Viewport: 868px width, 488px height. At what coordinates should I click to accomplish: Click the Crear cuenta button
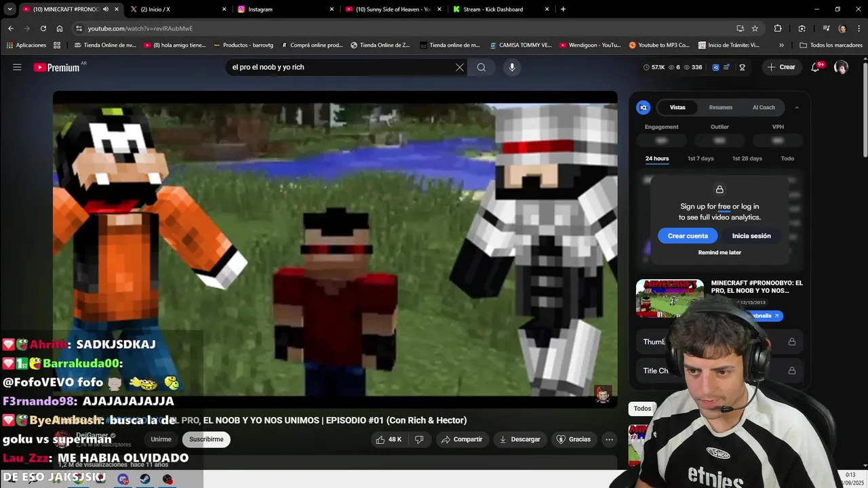[688, 236]
